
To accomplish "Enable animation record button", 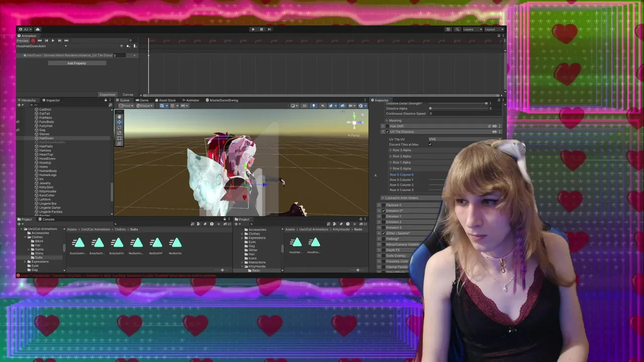I will [x=33, y=40].
